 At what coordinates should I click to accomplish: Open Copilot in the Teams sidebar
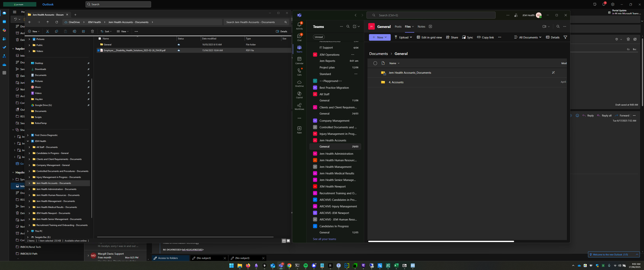click(299, 95)
